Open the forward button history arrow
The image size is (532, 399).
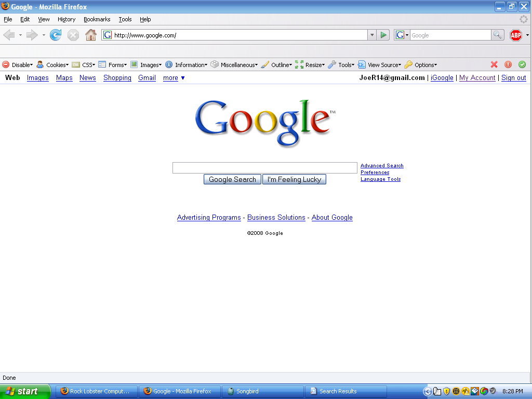pyautogui.click(x=44, y=35)
